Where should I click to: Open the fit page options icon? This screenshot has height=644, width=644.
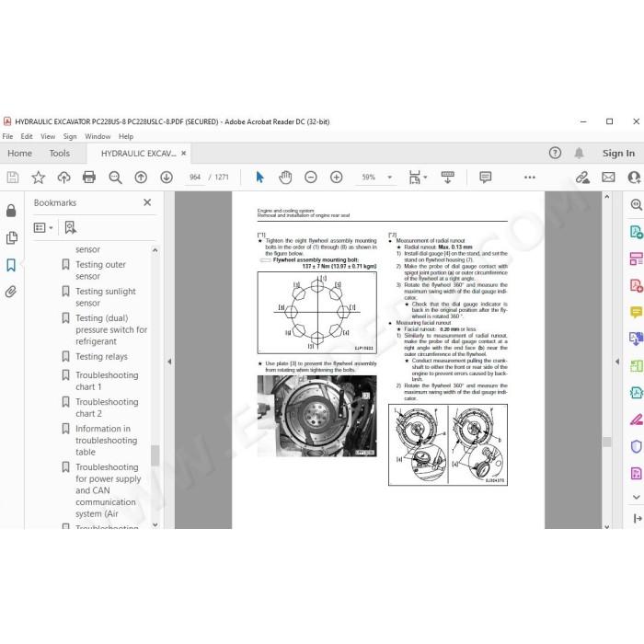(x=415, y=178)
